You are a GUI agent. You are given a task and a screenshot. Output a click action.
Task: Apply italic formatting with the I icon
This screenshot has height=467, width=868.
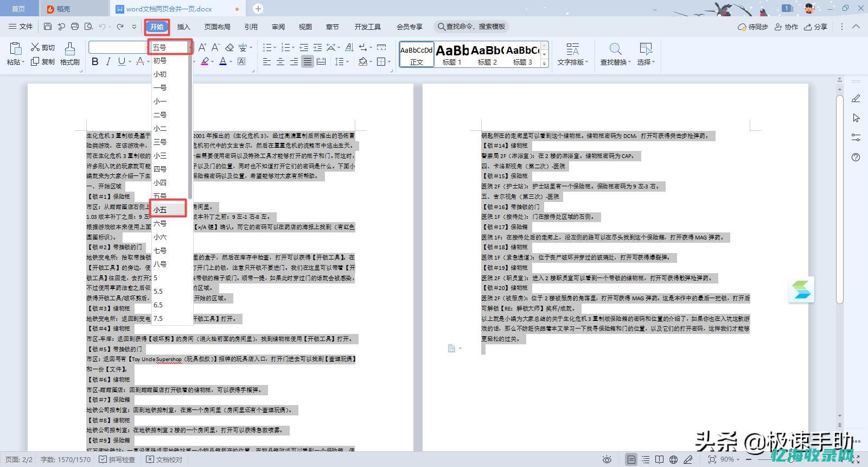click(108, 62)
